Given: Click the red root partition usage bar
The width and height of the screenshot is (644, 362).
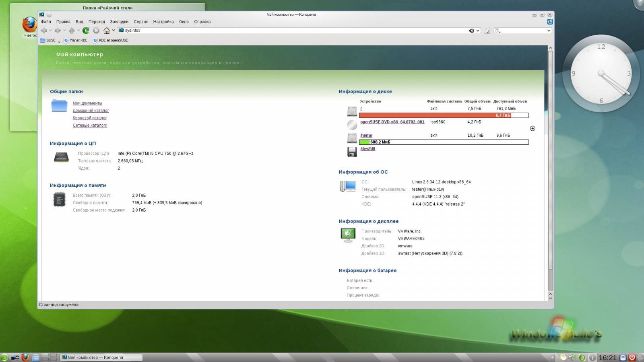Looking at the screenshot, I should (x=435, y=115).
